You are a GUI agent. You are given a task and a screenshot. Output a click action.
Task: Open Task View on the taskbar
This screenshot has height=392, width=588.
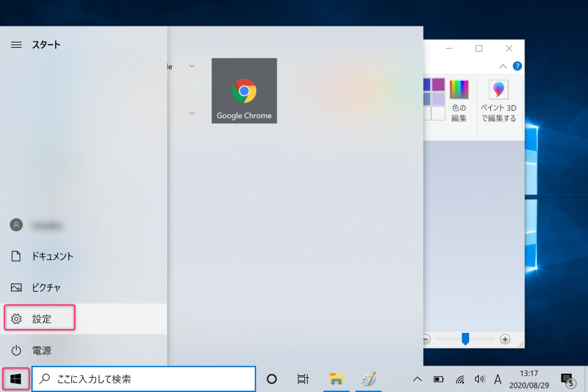[x=303, y=379]
